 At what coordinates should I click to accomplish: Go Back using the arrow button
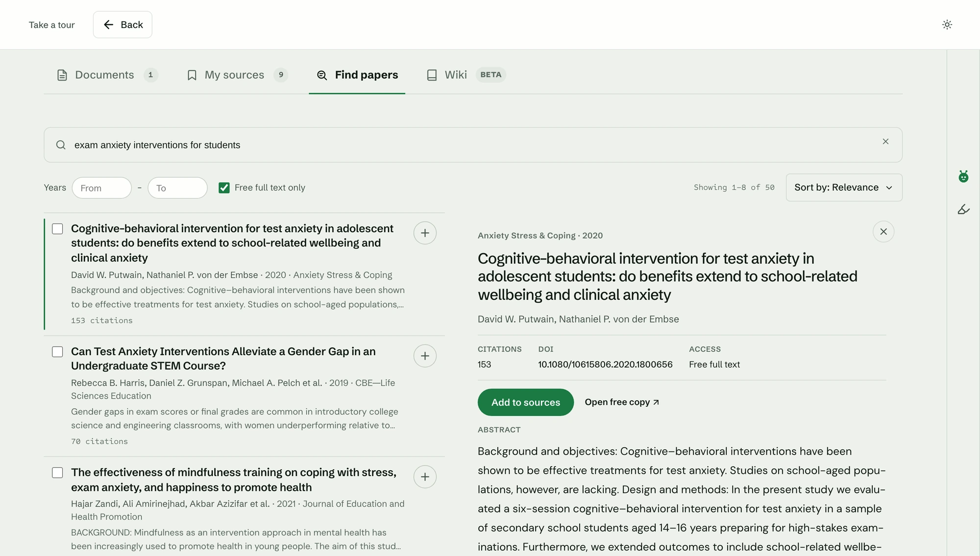point(122,24)
